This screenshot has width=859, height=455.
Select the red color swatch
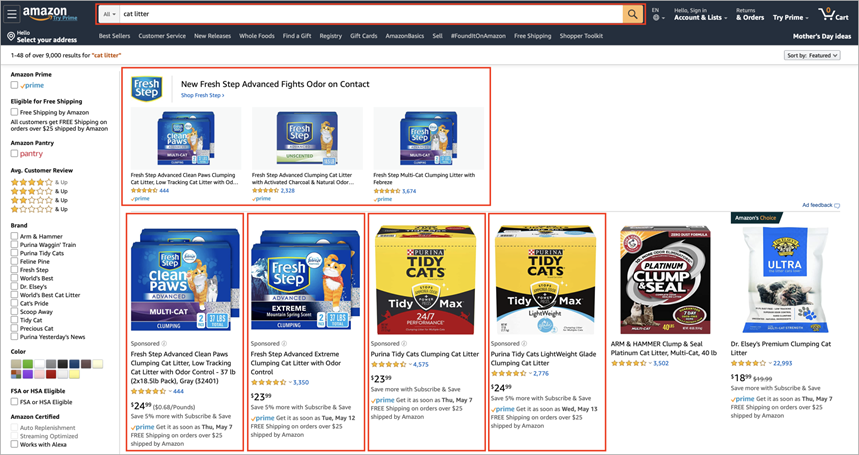pyautogui.click(x=51, y=375)
